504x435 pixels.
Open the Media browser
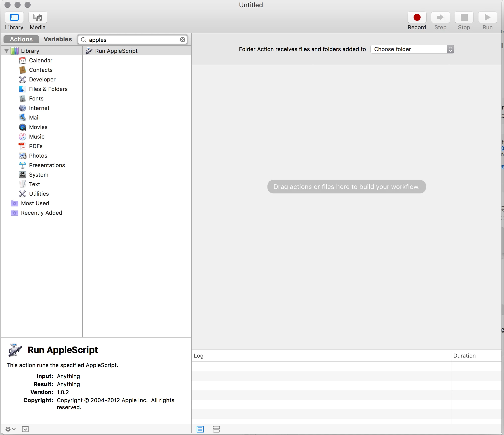[38, 18]
